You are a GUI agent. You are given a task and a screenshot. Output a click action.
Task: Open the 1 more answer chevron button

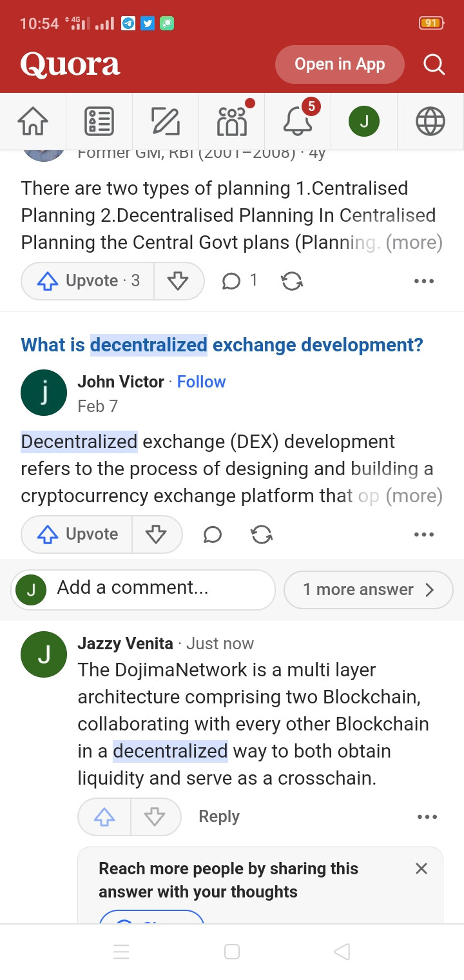(368, 589)
